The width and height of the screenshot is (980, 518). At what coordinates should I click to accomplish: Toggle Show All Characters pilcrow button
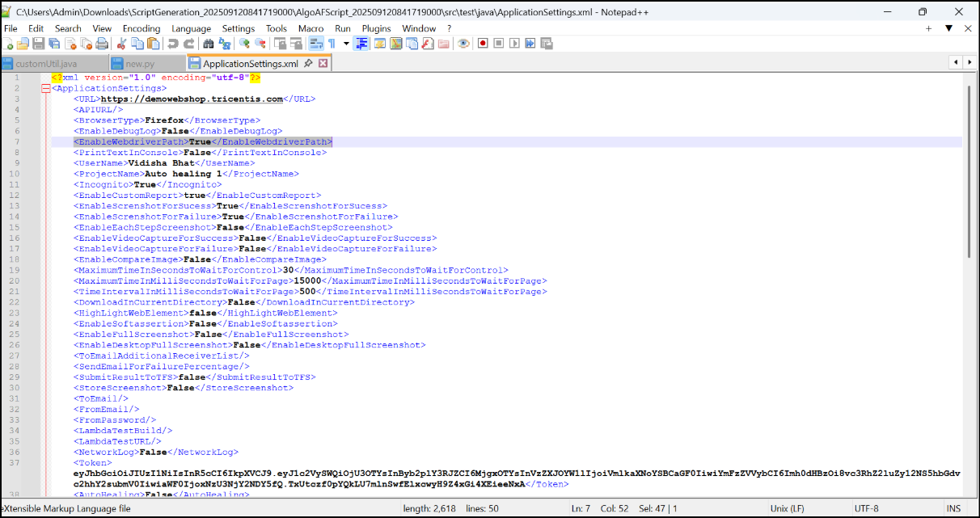click(332, 44)
